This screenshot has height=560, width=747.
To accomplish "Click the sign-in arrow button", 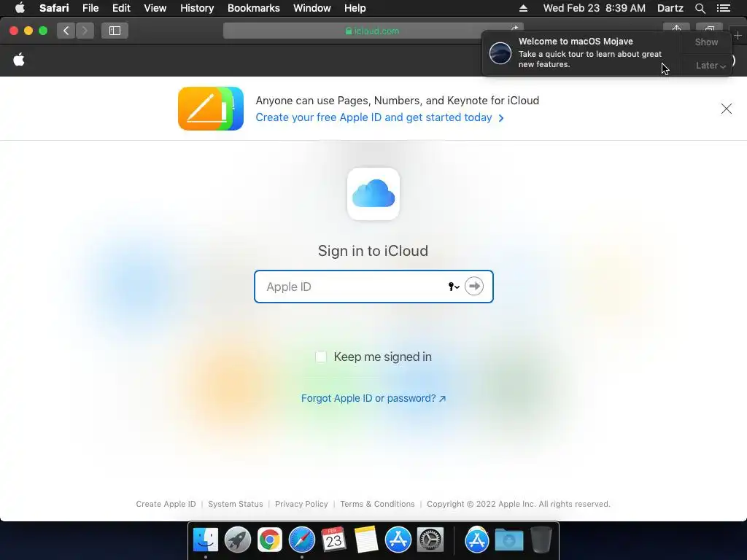I will (x=474, y=286).
